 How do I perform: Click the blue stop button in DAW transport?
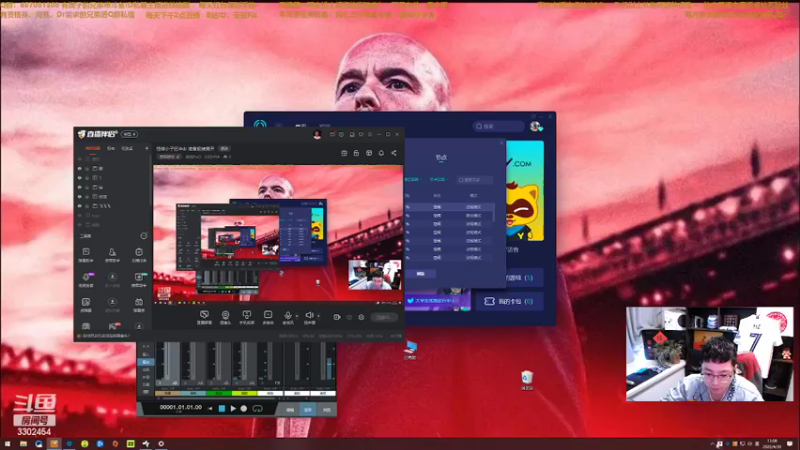222,409
